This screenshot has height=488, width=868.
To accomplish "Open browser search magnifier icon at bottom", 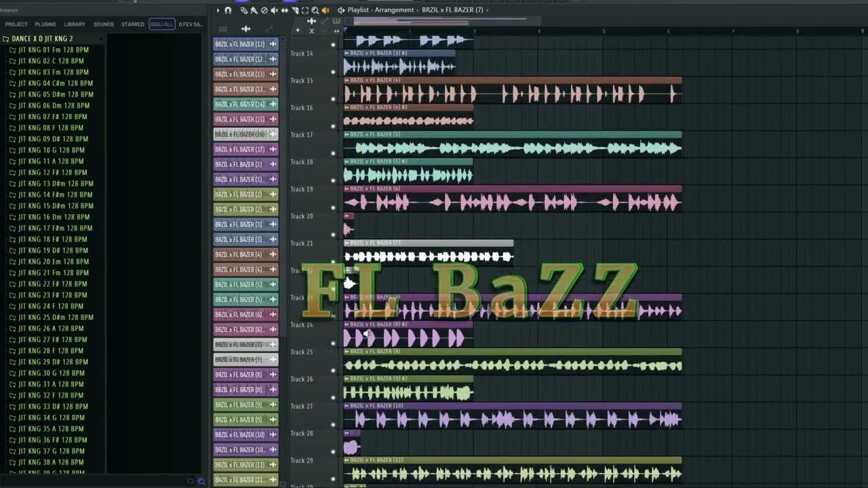I will click(x=201, y=481).
